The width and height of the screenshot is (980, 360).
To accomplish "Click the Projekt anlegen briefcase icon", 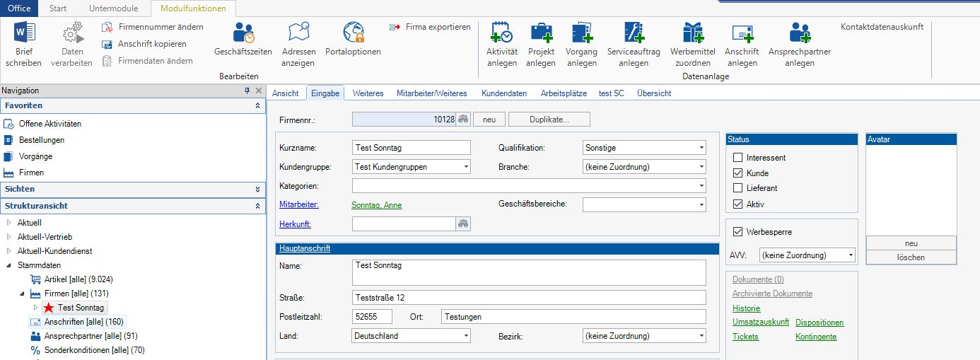I will (540, 33).
